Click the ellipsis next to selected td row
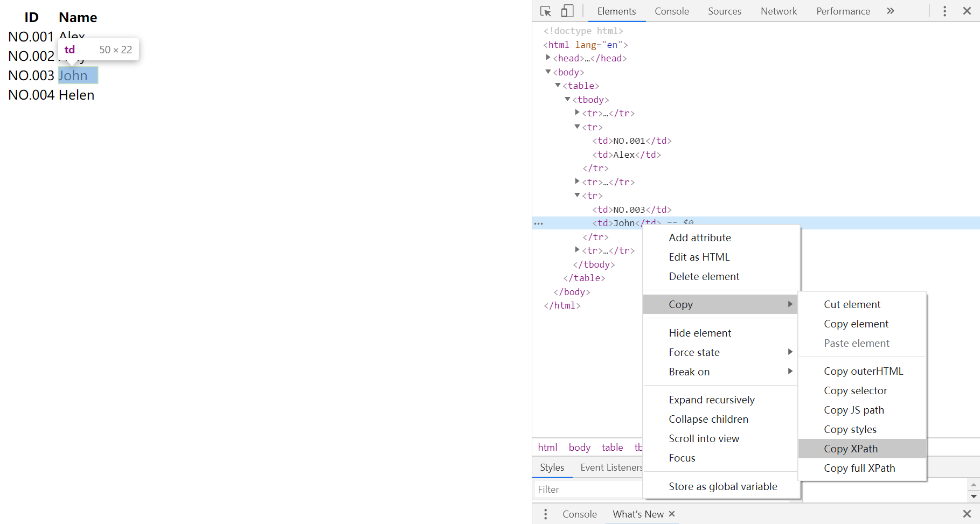 click(x=539, y=223)
